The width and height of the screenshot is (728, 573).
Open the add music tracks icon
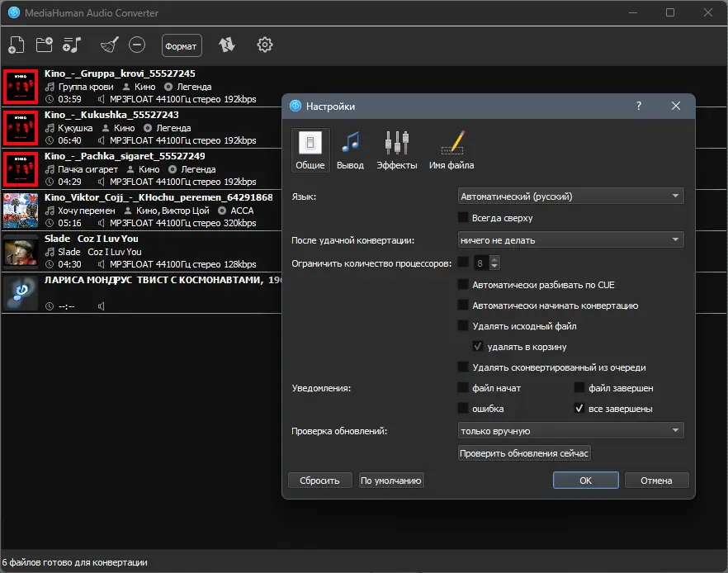72,45
